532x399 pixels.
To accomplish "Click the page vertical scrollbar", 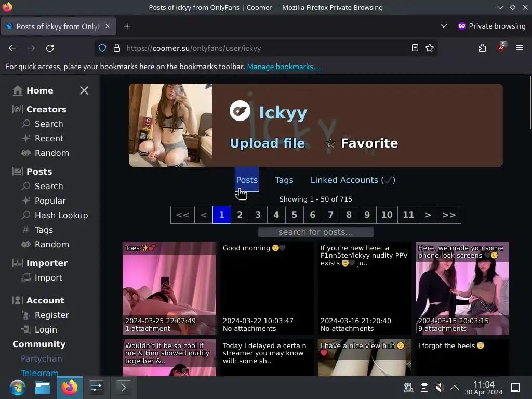I will (x=530, y=103).
